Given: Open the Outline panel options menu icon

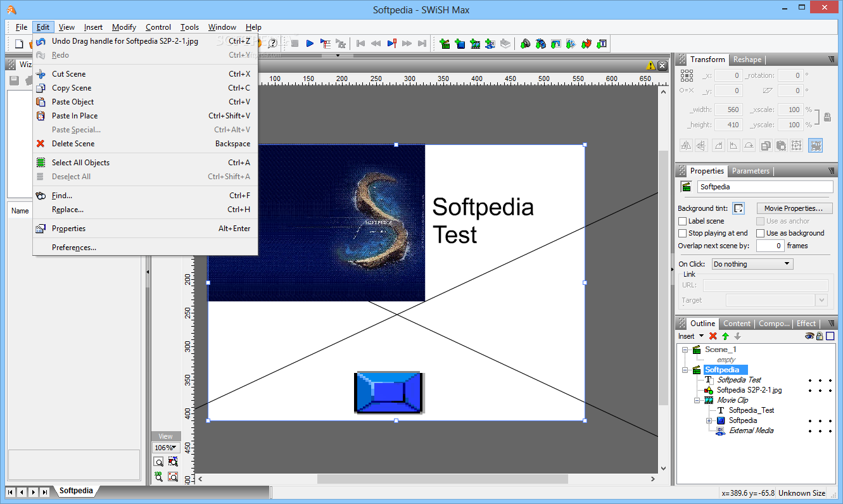Looking at the screenshot, I should pyautogui.click(x=832, y=324).
